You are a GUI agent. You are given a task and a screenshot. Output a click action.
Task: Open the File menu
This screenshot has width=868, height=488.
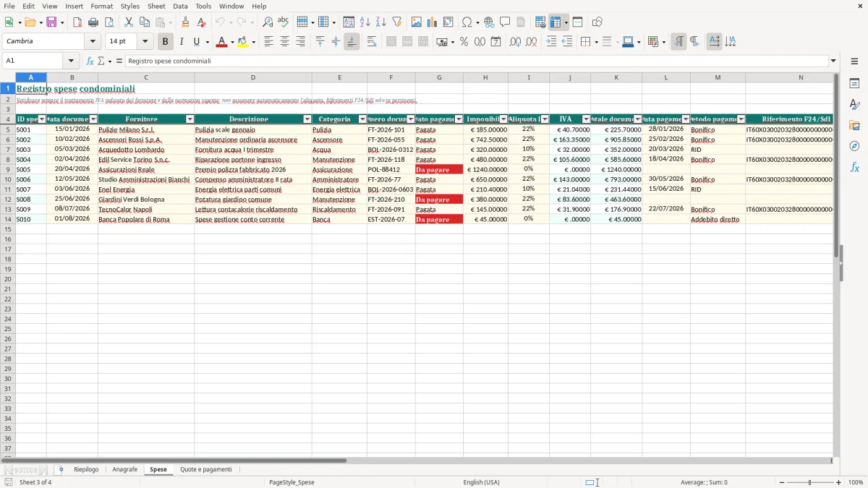[x=9, y=6]
